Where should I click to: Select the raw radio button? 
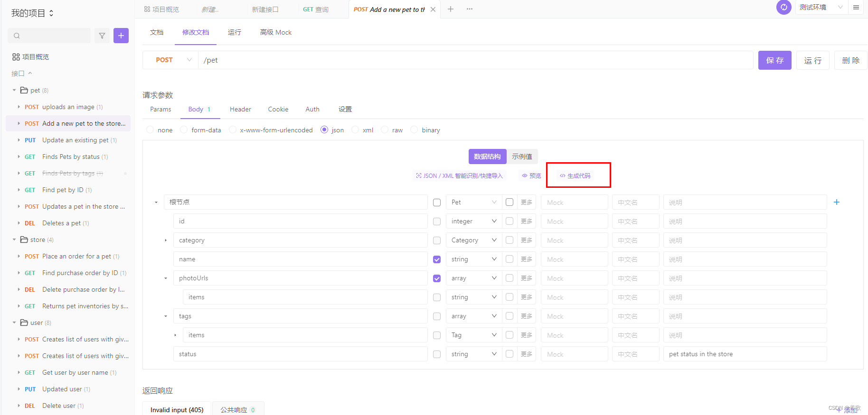(385, 130)
